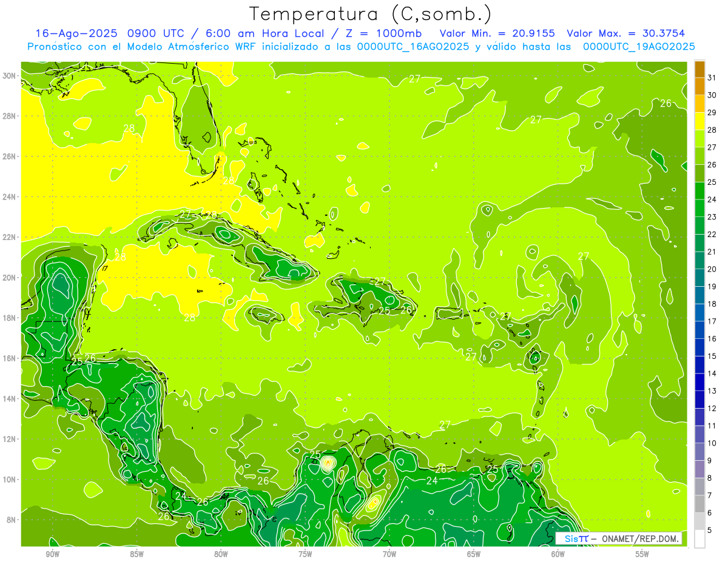
Task: Click the legend value 15
Action: 712,356
